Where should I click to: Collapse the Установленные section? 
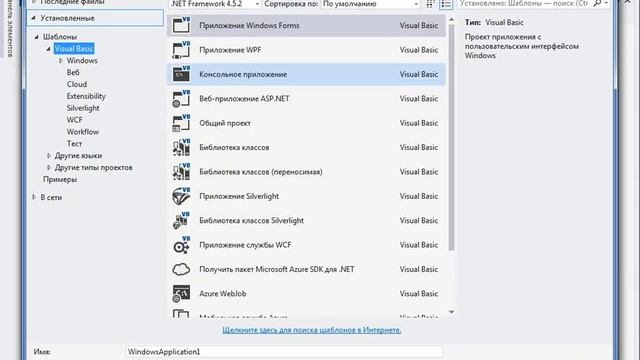[34, 18]
